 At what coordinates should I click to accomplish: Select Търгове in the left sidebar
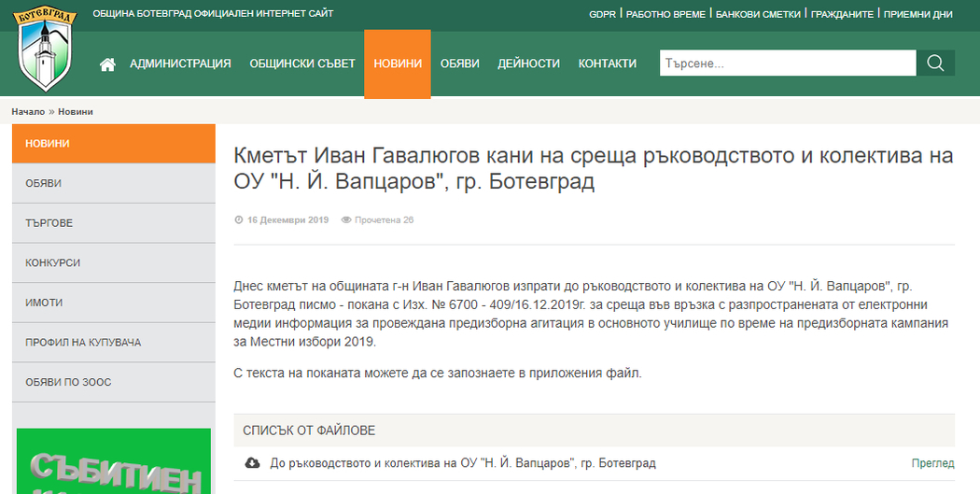click(49, 223)
